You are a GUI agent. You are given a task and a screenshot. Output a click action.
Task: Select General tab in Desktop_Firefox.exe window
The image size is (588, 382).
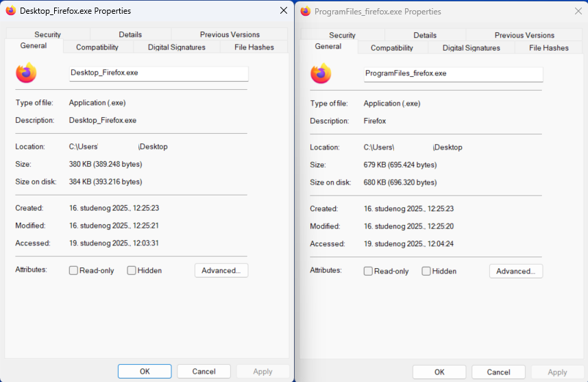pos(34,46)
